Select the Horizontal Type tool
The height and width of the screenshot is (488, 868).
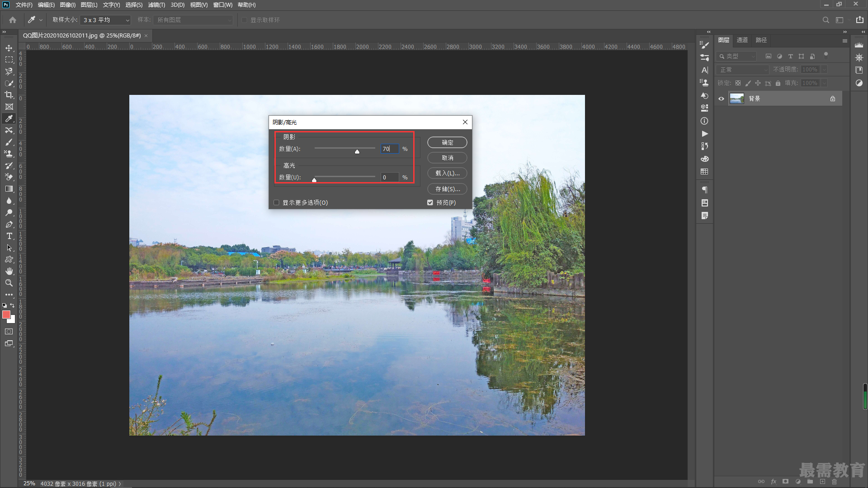click(9, 236)
